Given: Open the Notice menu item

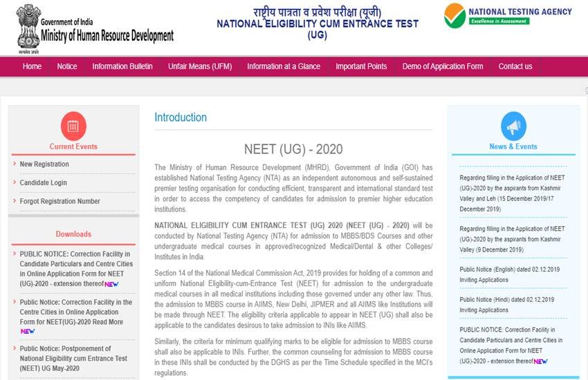Looking at the screenshot, I should (67, 66).
